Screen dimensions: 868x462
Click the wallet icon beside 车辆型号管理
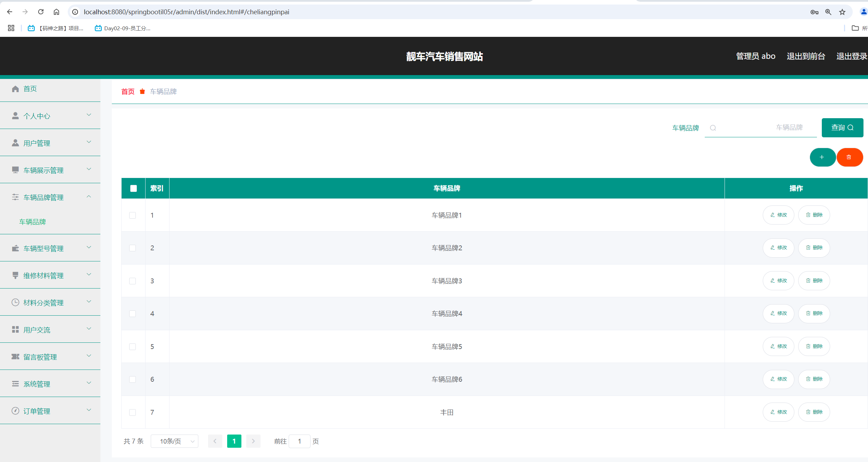(15, 248)
